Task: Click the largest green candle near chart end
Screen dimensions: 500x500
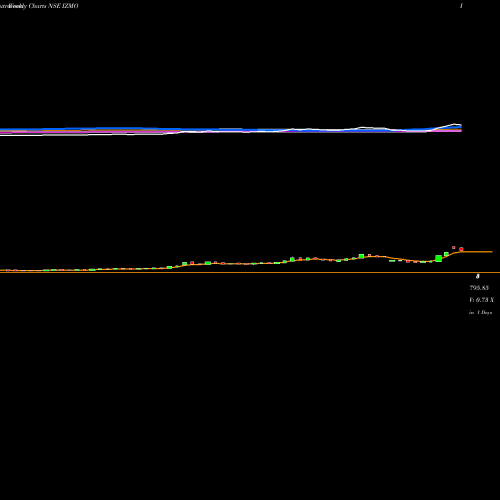Action: 439,258
